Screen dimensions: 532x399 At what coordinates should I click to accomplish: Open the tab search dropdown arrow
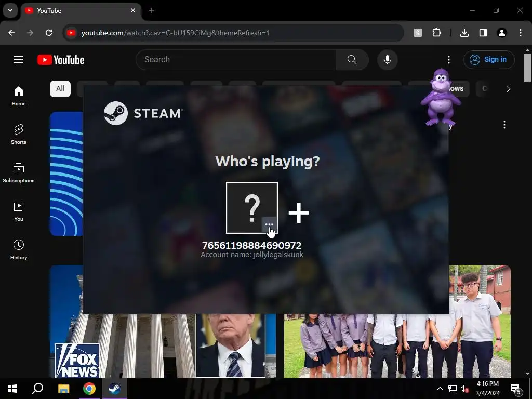tap(10, 10)
